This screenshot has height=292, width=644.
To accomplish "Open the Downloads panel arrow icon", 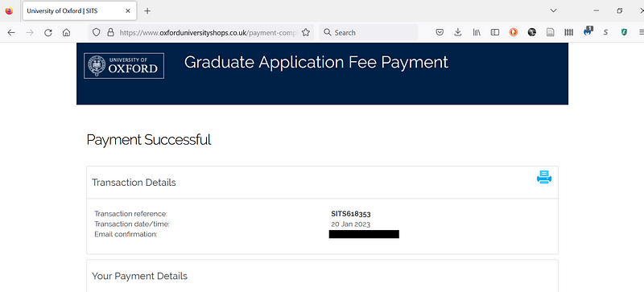I will tap(458, 32).
